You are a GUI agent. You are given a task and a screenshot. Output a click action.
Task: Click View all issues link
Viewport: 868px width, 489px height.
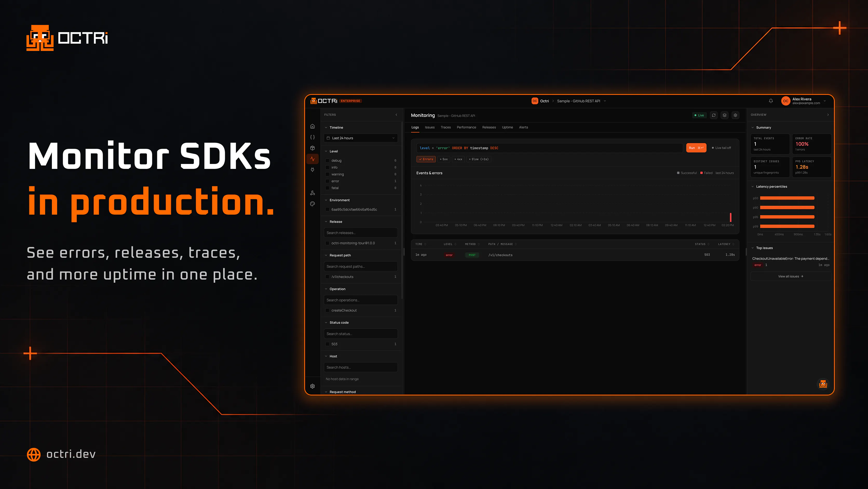(x=790, y=276)
